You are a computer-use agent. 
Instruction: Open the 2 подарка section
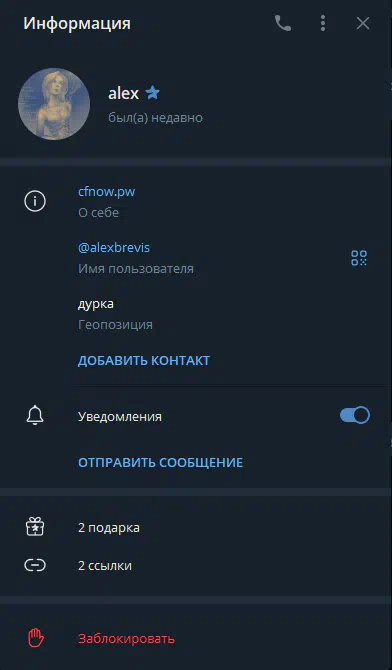click(x=196, y=527)
